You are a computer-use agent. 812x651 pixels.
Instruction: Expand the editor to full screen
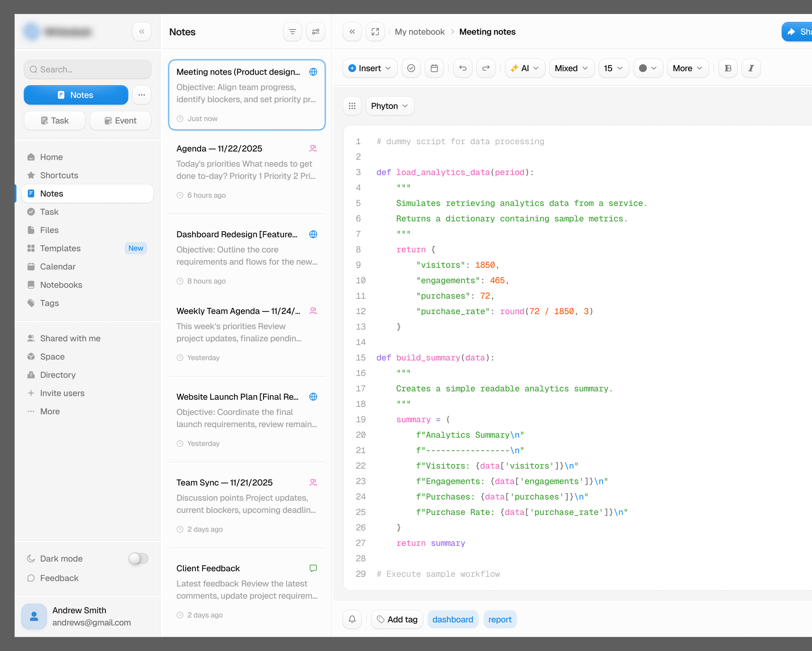375,32
